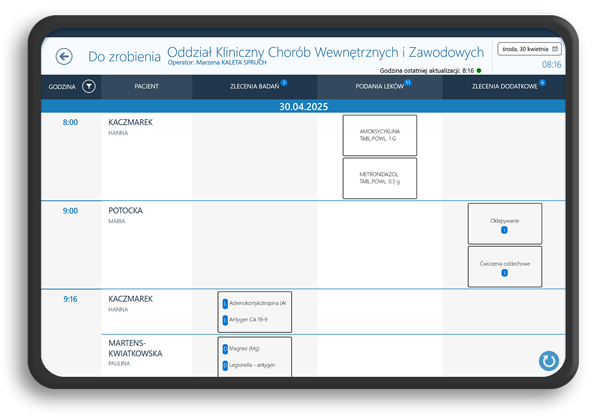Image resolution: width=600 pixels, height=416 pixels.
Task: Click the 9:00 time label
Action: coord(70,211)
